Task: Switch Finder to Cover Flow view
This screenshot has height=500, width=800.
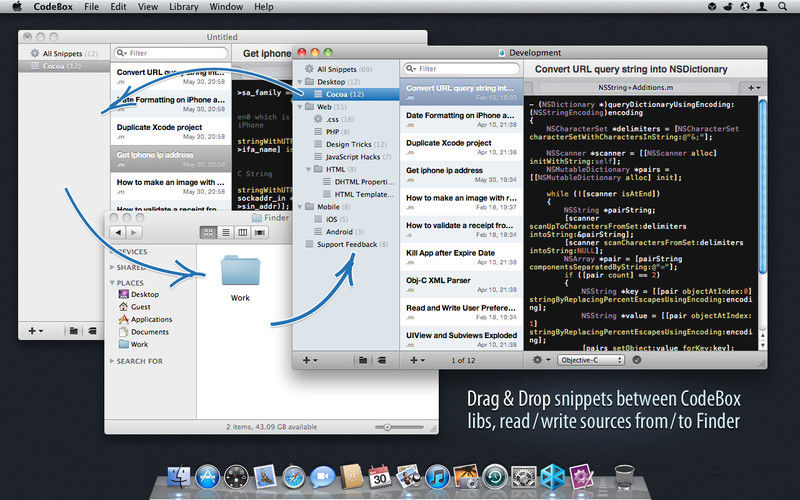Action: pos(260,233)
